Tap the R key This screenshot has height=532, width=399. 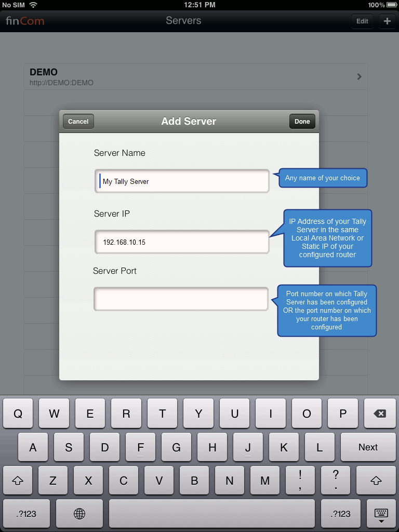126,413
